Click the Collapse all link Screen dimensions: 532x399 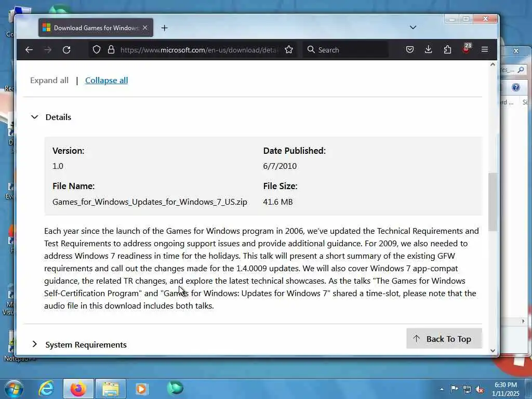pyautogui.click(x=107, y=81)
